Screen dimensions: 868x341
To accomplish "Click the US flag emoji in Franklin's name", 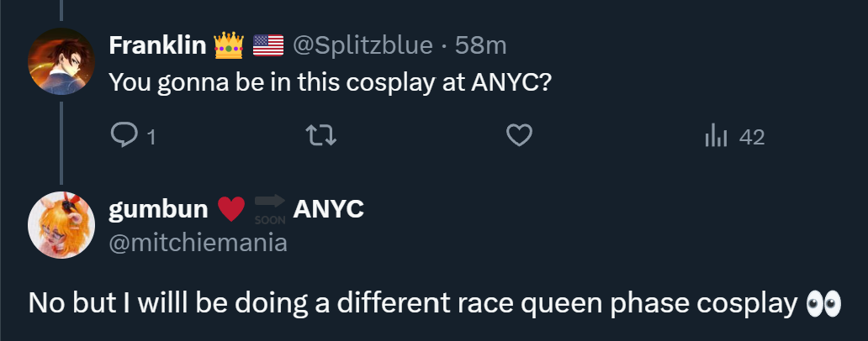I will (x=268, y=45).
